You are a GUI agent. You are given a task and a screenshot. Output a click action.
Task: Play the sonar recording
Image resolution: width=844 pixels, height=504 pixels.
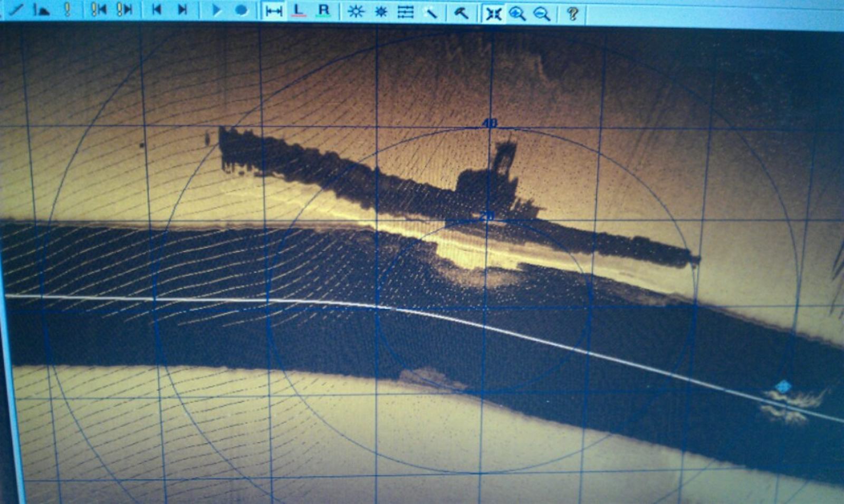pos(216,11)
